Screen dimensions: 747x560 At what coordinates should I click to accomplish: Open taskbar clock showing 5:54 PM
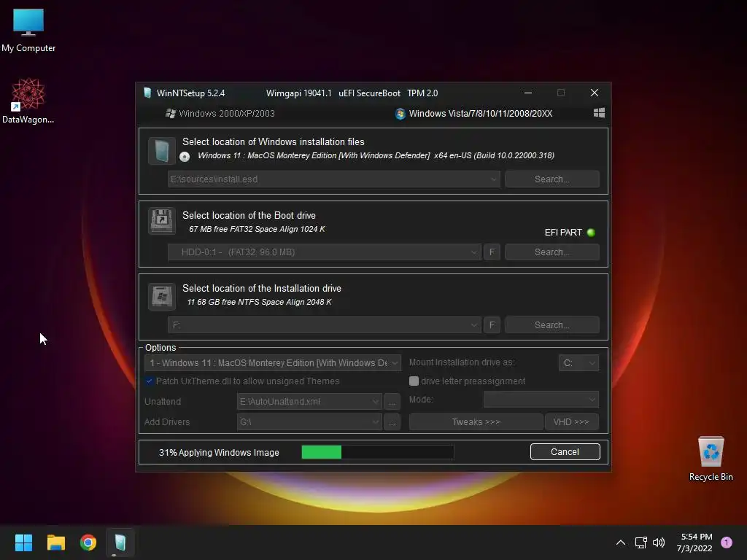(695, 542)
